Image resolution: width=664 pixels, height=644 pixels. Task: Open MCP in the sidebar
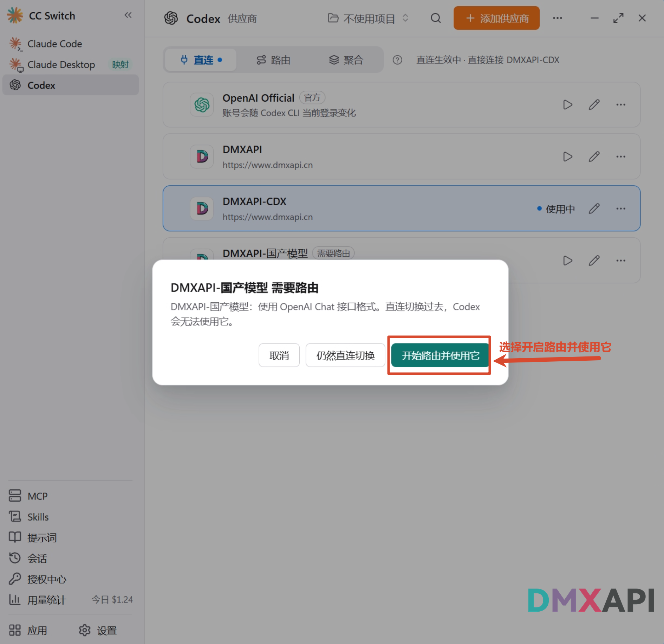(x=70, y=496)
